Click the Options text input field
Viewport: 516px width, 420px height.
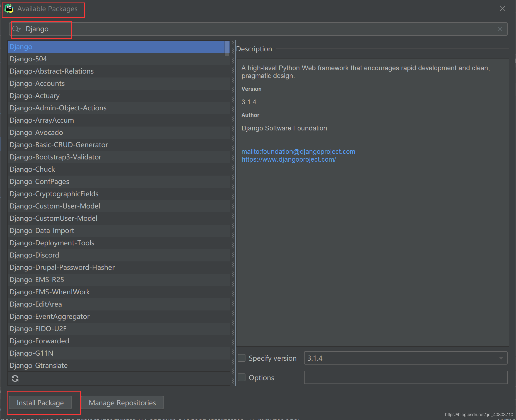point(404,377)
